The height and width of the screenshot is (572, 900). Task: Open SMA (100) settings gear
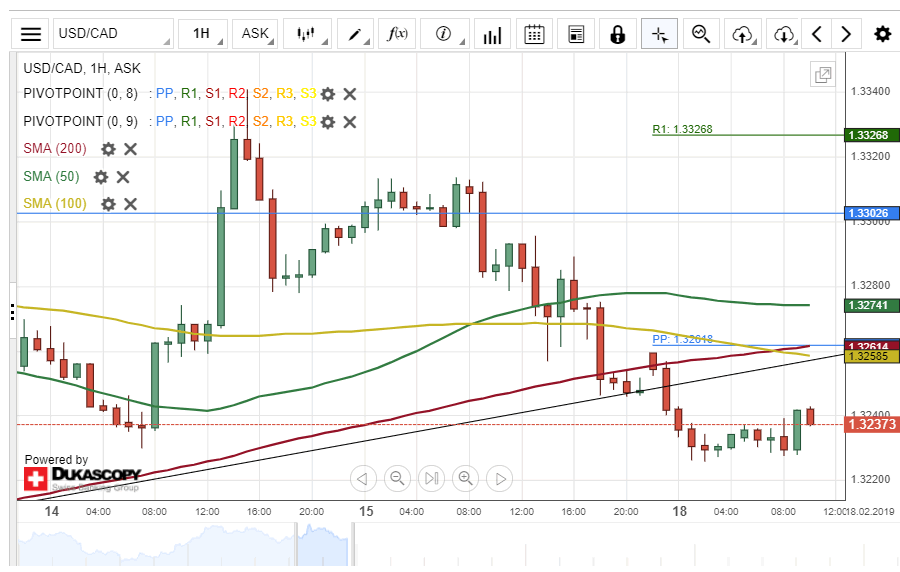pos(108,204)
